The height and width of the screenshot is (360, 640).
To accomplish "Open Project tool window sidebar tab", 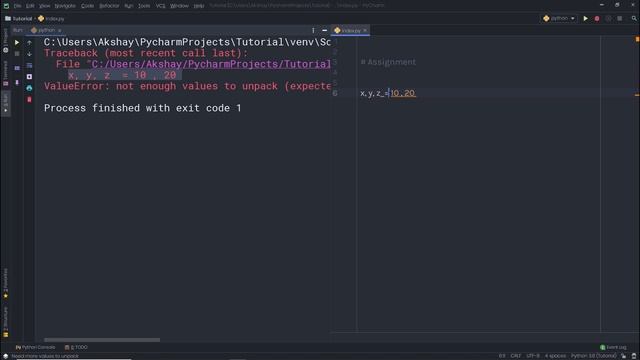I will (x=5, y=40).
